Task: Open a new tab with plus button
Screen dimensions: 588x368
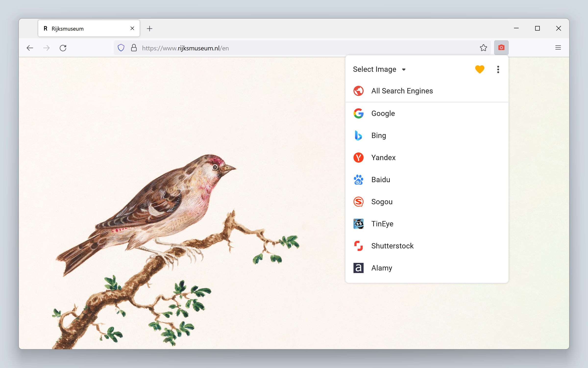Action: 149,29
